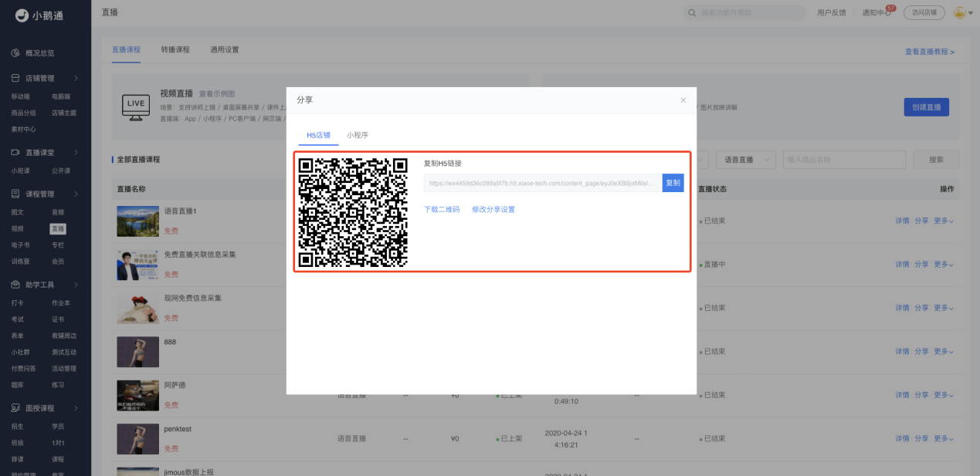This screenshot has width=980, height=476.
Task: Expand the 直播课堂 chevron arrow
Action: pos(76,153)
